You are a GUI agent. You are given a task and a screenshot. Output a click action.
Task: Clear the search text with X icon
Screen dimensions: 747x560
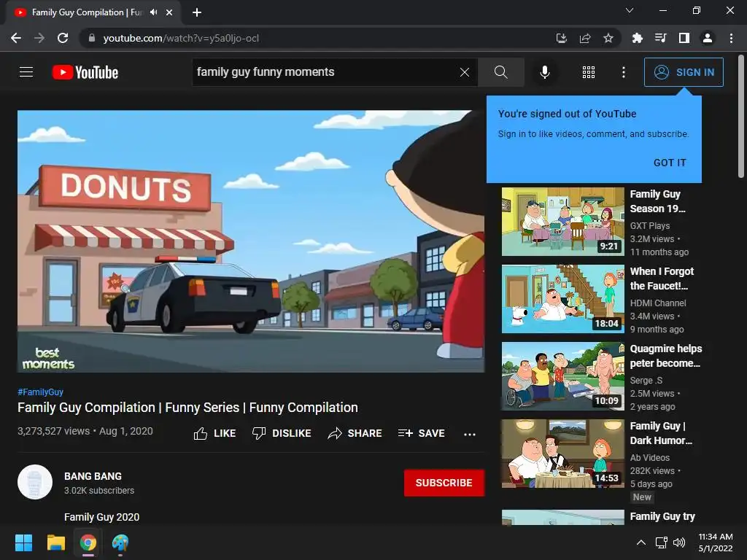pyautogui.click(x=465, y=72)
